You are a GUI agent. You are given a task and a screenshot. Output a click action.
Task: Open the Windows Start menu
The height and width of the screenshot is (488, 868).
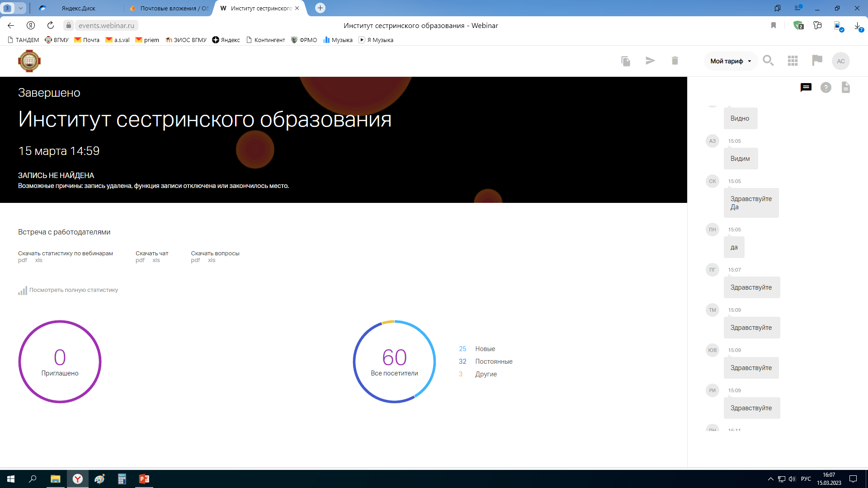coord(11,479)
